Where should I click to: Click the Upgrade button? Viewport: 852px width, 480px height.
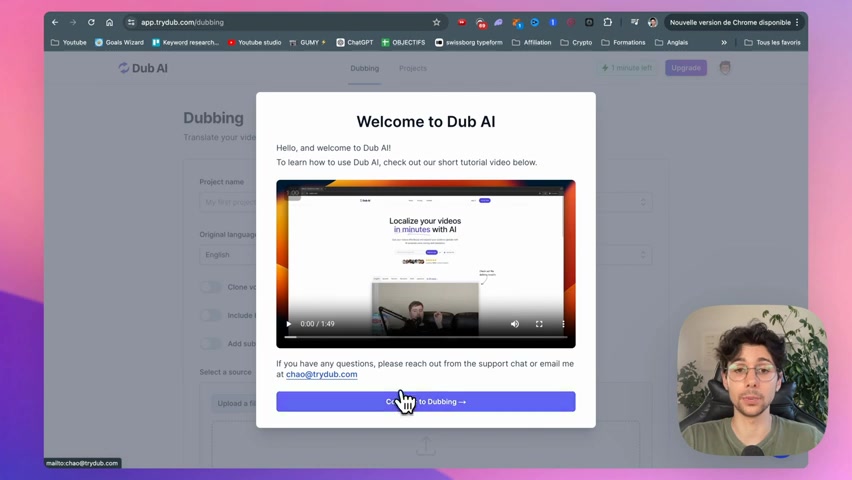[686, 68]
